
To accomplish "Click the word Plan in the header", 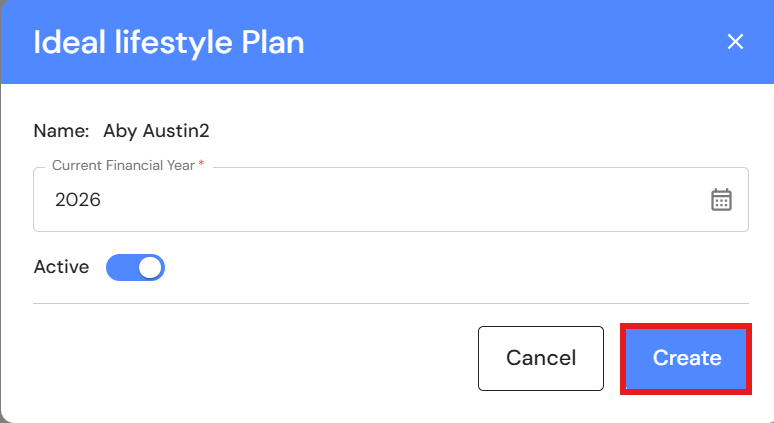I will (272, 43).
